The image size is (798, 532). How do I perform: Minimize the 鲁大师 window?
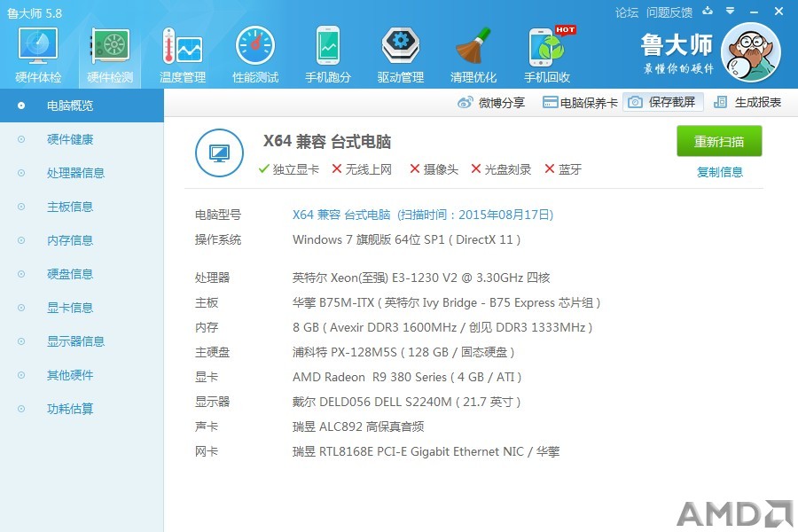(x=755, y=12)
